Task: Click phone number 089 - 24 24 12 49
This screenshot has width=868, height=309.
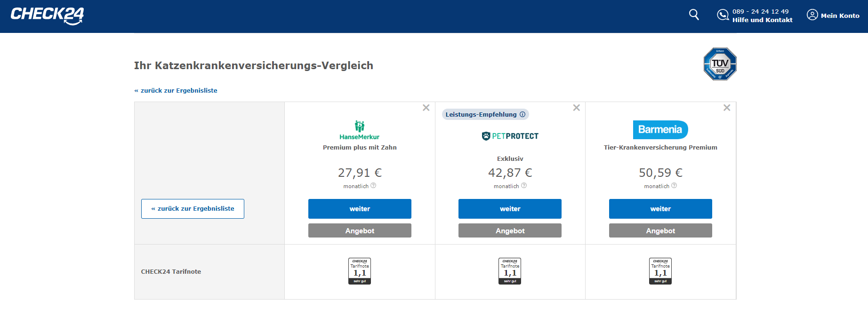Action: 760,11
